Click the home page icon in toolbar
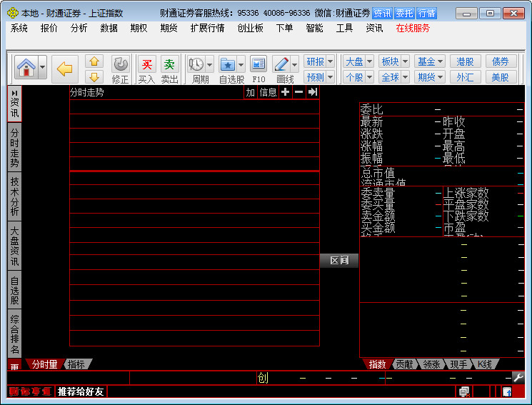This screenshot has height=405, width=532. coord(26,69)
